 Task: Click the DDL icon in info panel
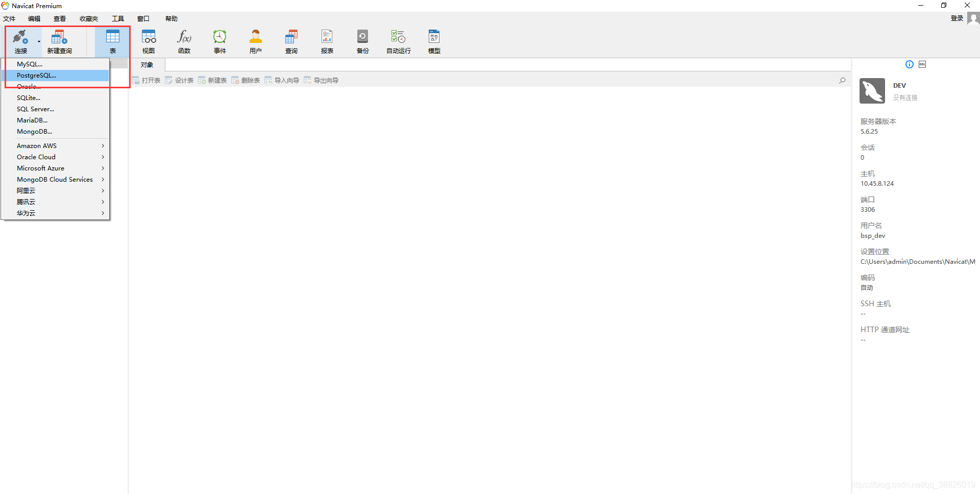tap(922, 64)
